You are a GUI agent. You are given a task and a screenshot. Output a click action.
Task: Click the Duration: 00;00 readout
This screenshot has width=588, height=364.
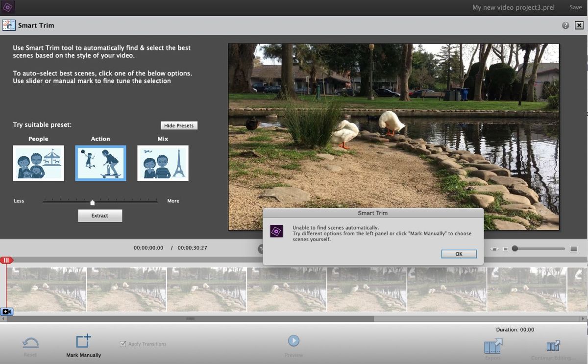[515, 330]
